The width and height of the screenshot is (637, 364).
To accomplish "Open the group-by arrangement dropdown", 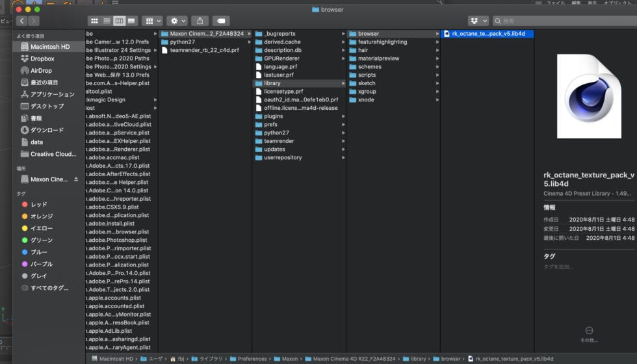I will tap(151, 21).
